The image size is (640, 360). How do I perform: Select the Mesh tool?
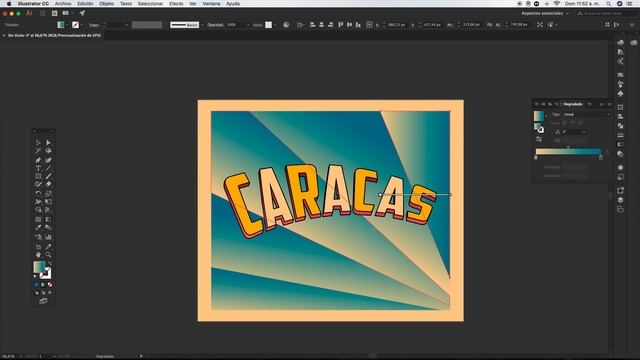[x=38, y=220]
